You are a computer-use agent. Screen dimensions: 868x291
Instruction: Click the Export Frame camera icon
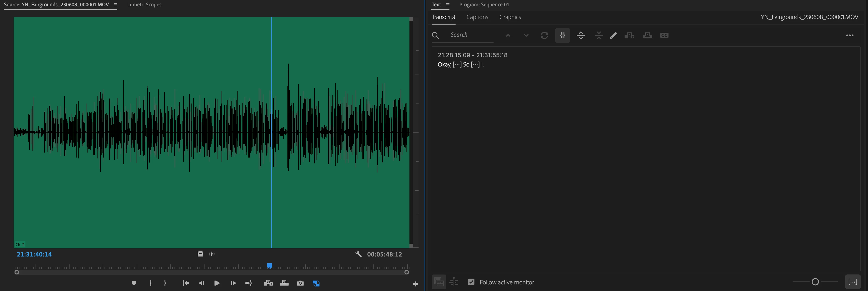point(300,283)
